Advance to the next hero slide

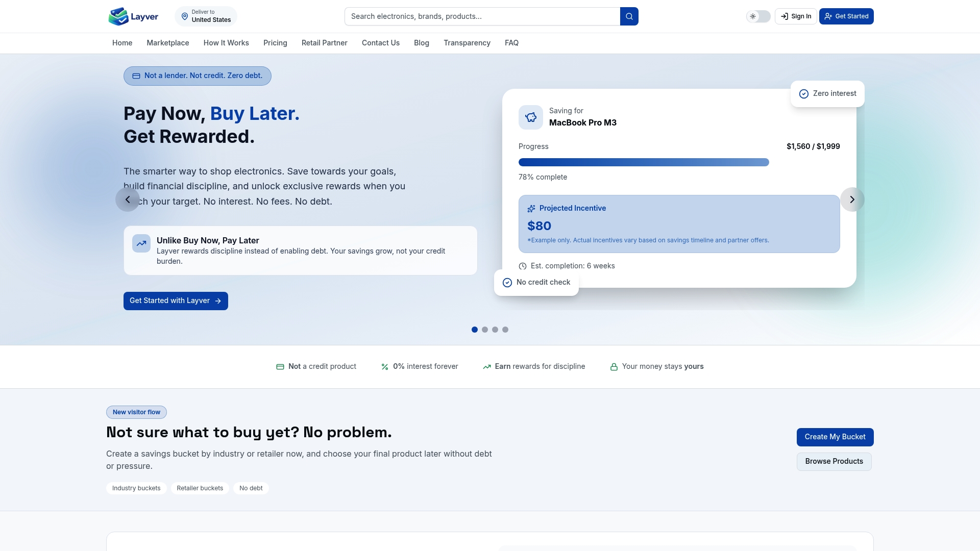click(x=852, y=199)
